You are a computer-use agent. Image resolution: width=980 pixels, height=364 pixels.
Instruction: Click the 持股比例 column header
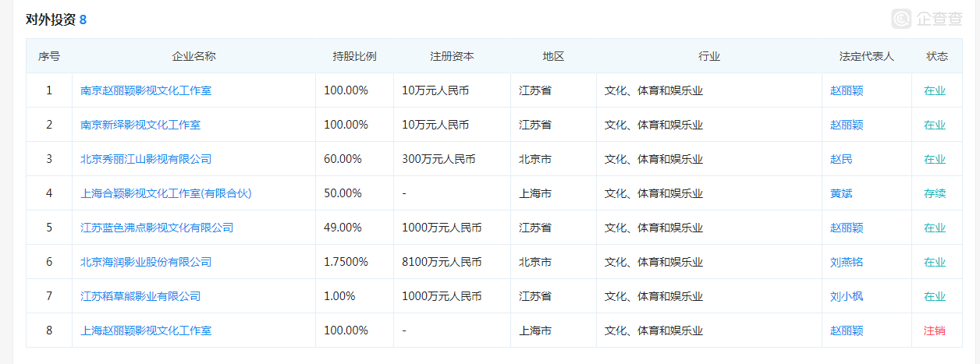click(x=354, y=56)
